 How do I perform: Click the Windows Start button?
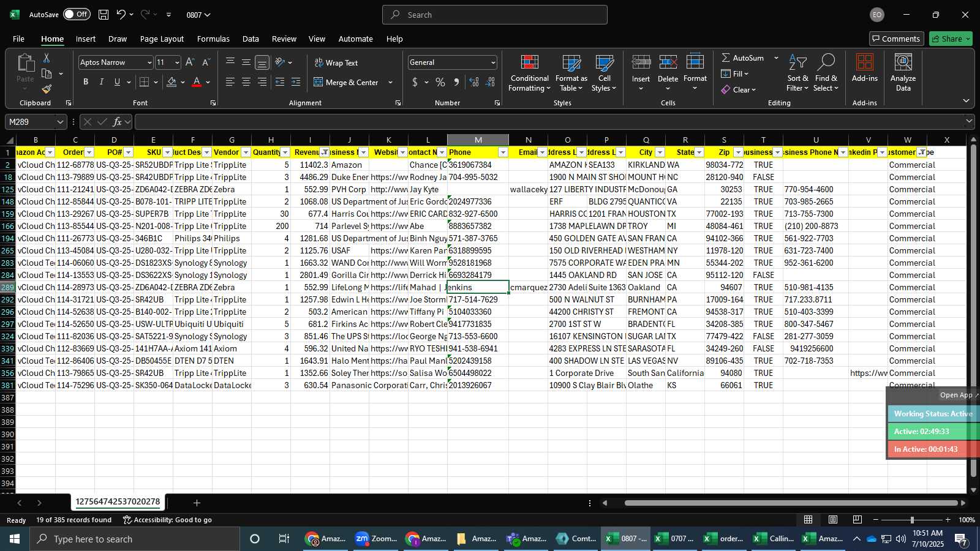coord(15,539)
